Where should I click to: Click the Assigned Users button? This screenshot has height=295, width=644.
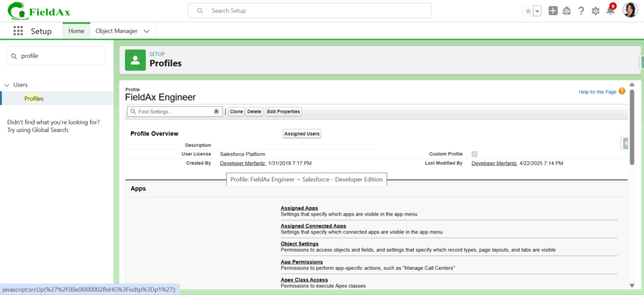tap(302, 133)
